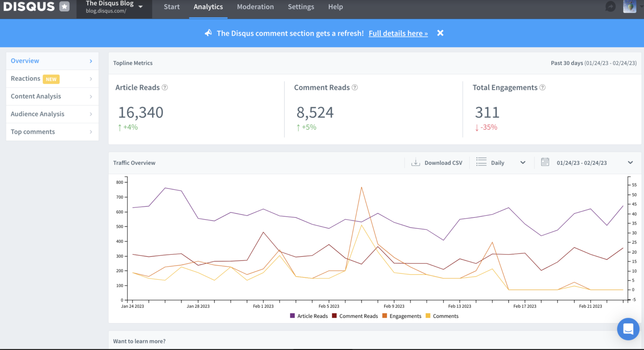Click the Total Engagements help icon

[x=542, y=87]
